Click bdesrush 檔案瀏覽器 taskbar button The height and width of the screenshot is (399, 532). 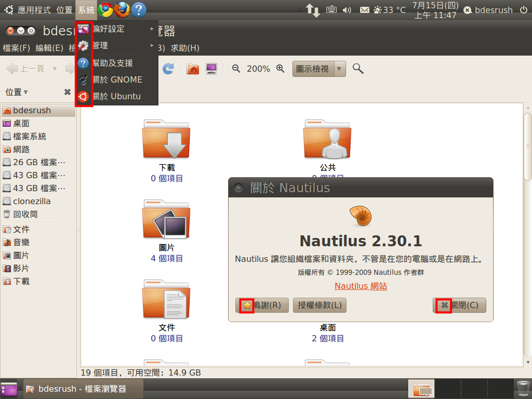pos(84,389)
